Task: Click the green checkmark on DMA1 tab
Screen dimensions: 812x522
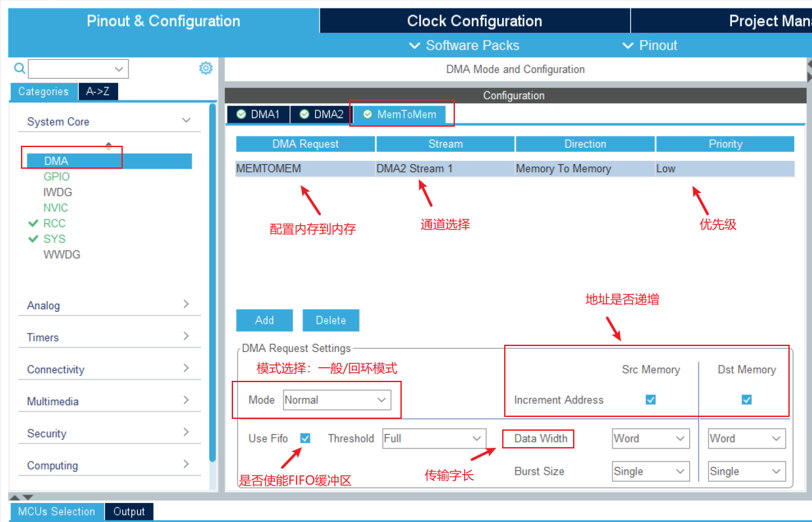Action: (x=242, y=114)
